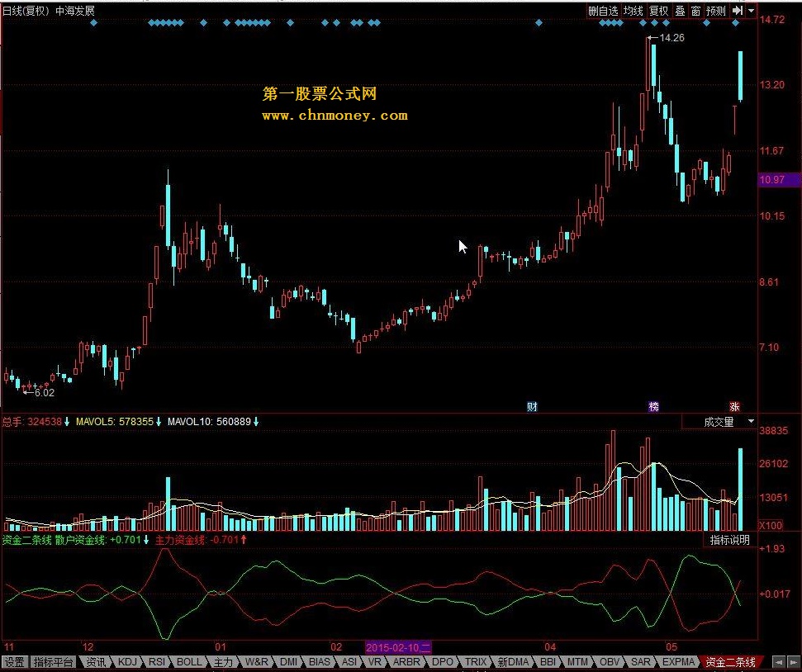Select the active 资金二条线 tab
Viewport: 802px width, 672px height.
(730, 662)
